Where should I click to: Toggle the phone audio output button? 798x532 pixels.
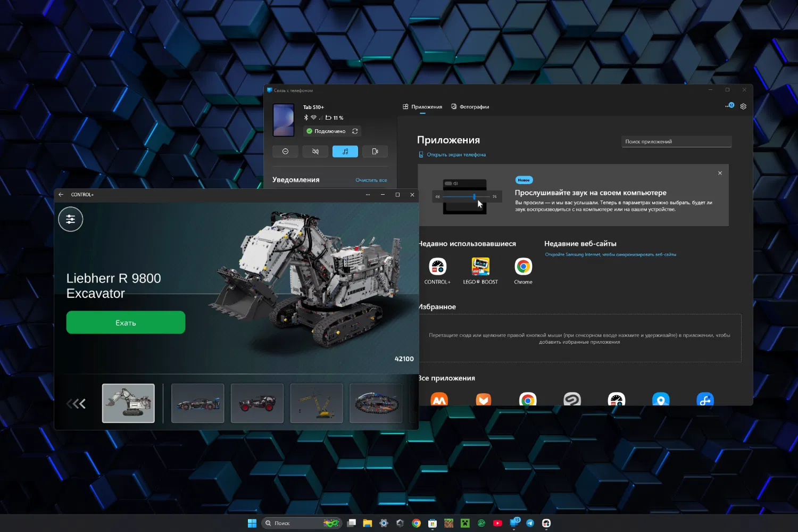click(375, 152)
